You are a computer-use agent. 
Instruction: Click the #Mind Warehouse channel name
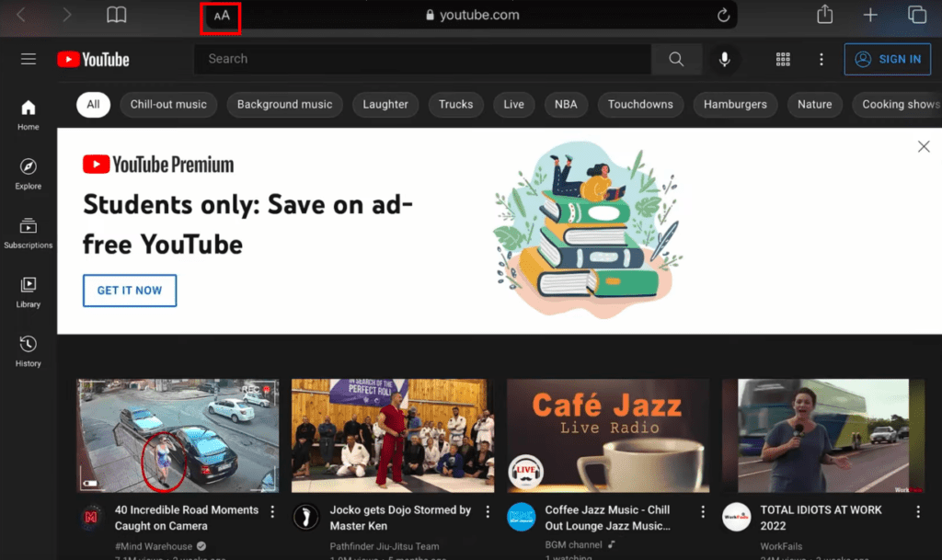pyautogui.click(x=154, y=546)
